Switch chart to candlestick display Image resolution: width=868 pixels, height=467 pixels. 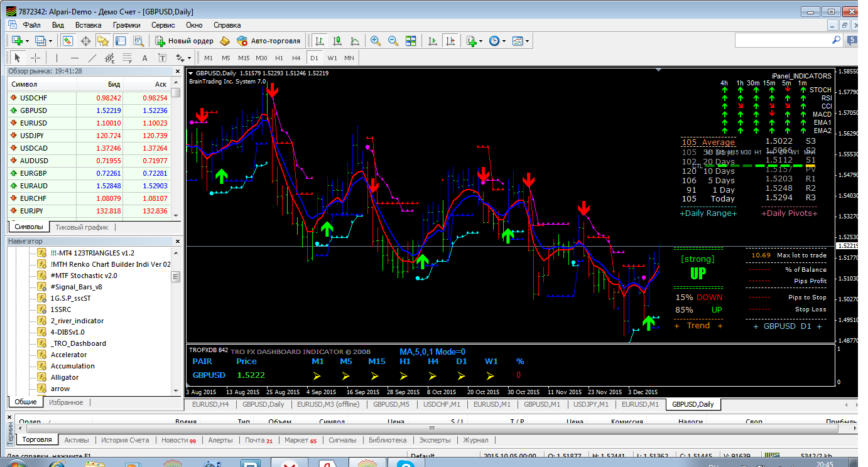point(337,41)
